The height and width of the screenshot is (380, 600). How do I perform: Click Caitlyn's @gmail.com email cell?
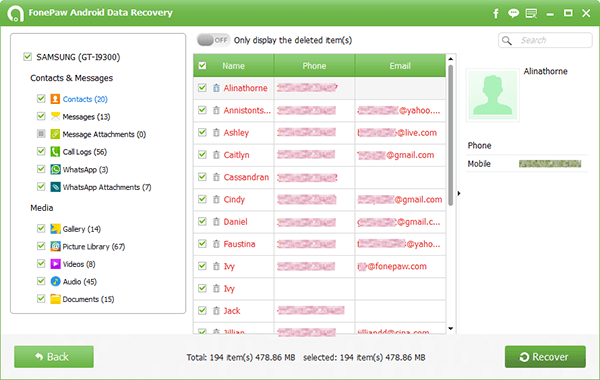click(x=400, y=155)
